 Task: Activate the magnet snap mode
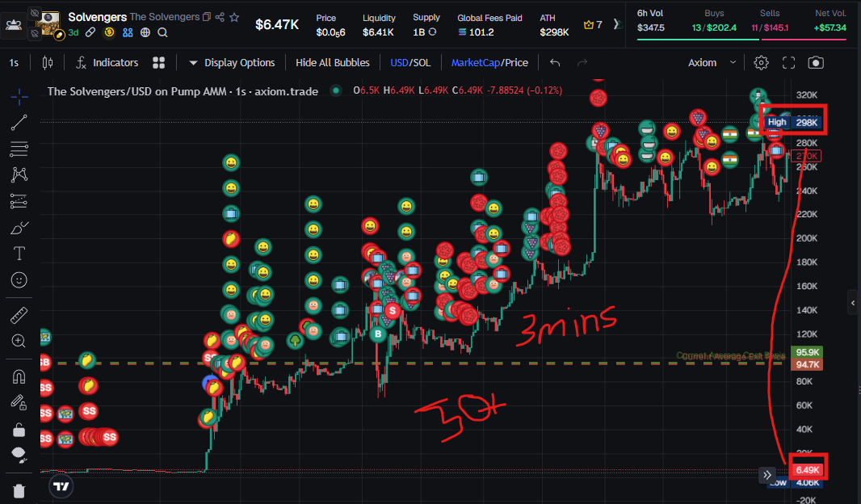pos(19,376)
